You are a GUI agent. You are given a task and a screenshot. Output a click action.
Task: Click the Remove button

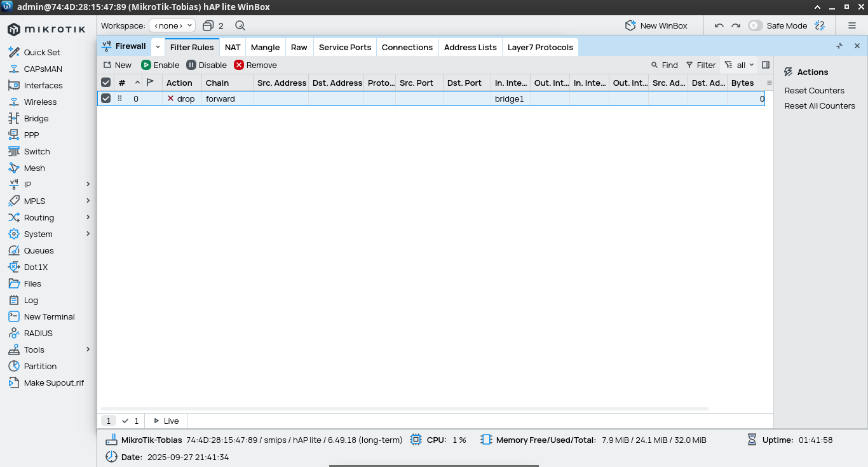point(255,65)
